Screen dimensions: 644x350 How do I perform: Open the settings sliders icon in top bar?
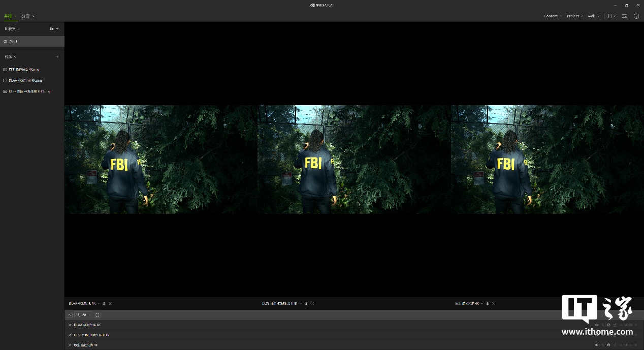point(624,16)
